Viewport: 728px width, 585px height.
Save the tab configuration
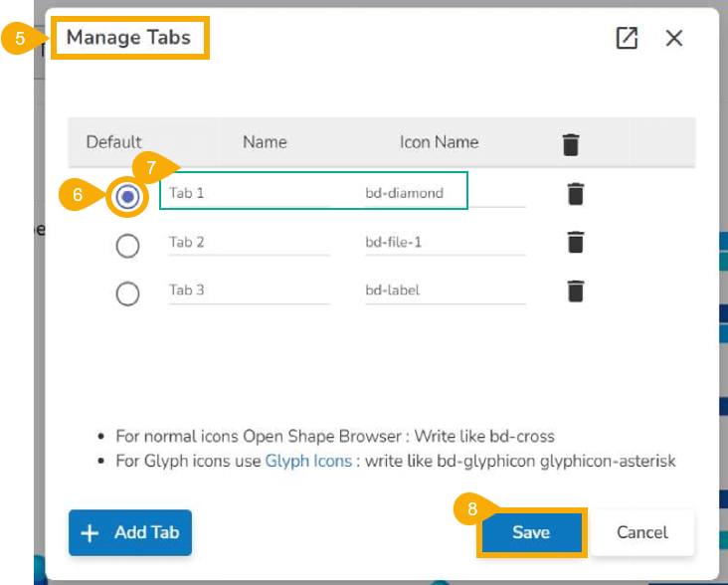[x=531, y=532]
